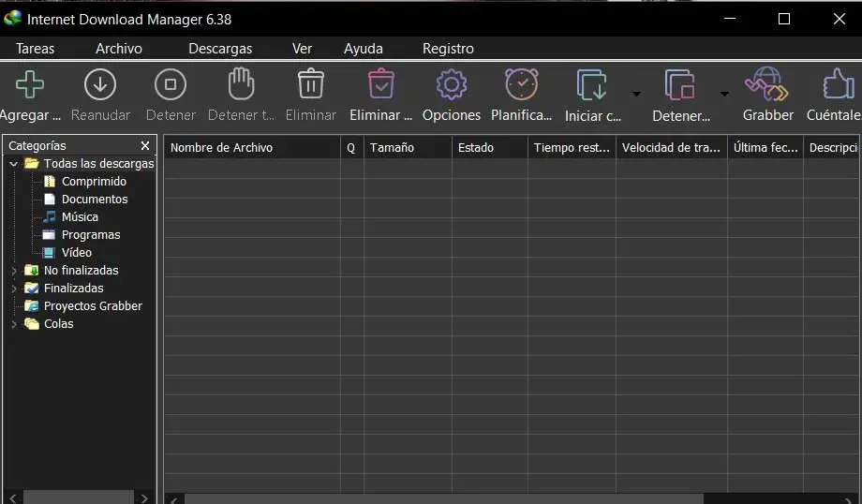Select the Documentos category
862x504 pixels.
pyautogui.click(x=95, y=199)
